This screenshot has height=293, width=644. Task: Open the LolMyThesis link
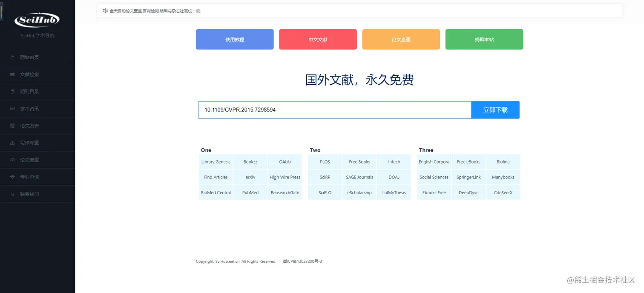pos(394,192)
